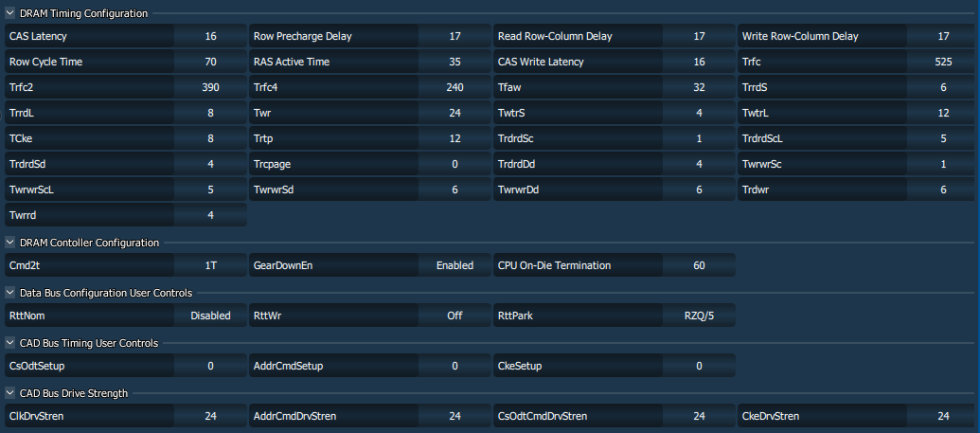This screenshot has height=433, width=980.
Task: Select the Trfc2 value 390
Action: 210,88
